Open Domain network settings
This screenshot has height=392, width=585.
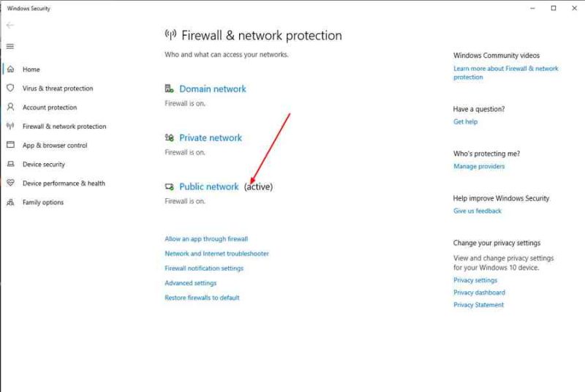[x=213, y=88]
